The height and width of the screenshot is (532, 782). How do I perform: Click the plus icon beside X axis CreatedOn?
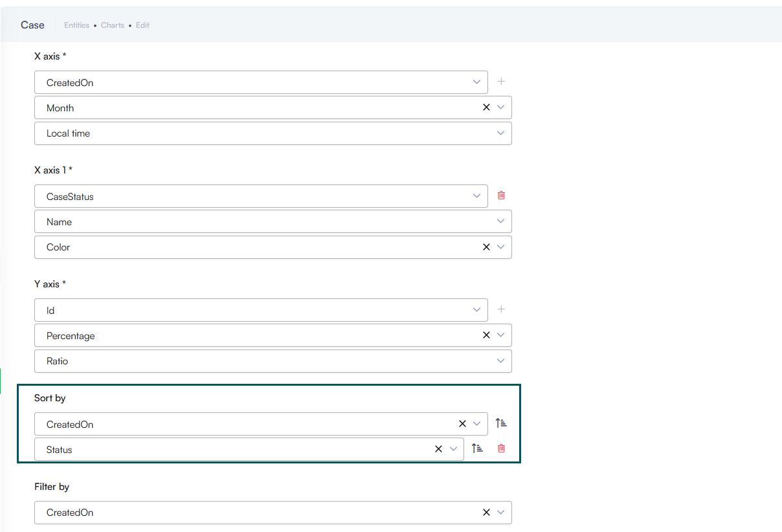pos(500,82)
